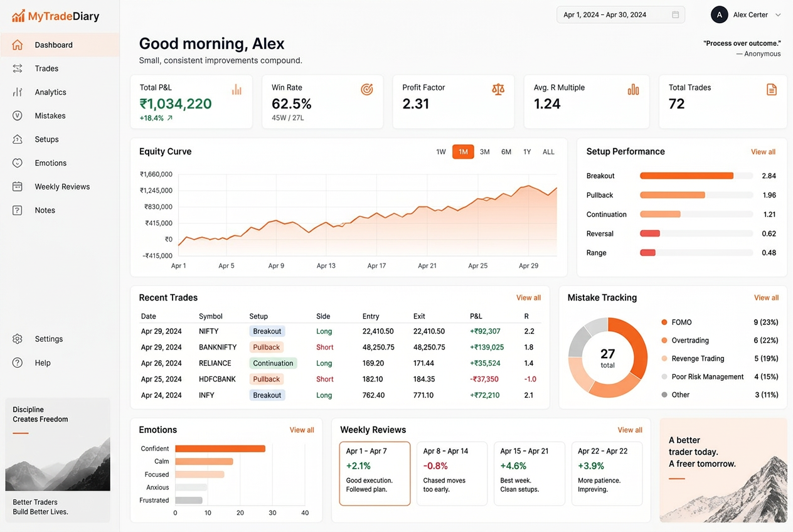The height and width of the screenshot is (532, 793).
Task: Click the up-right arrow beside +18.4%
Action: pyautogui.click(x=170, y=118)
